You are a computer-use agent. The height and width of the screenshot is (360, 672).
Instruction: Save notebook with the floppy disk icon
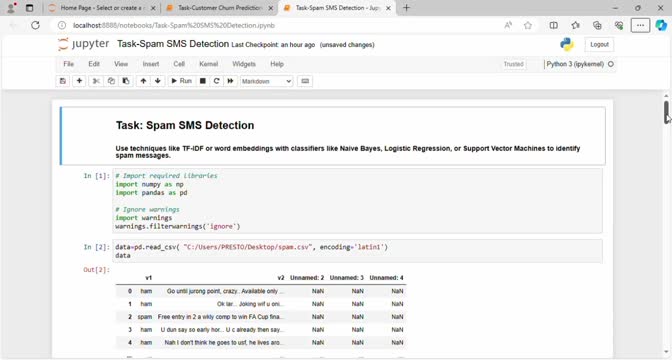[x=63, y=81]
